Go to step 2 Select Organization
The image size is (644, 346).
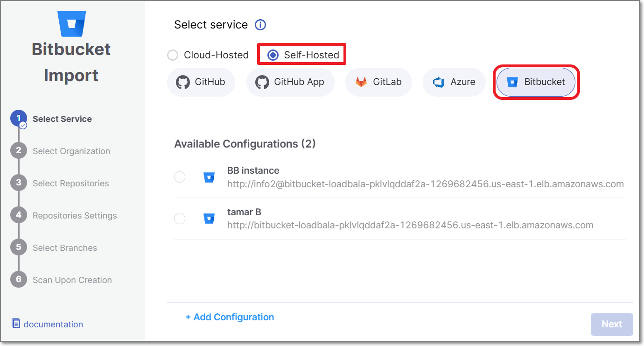(x=71, y=151)
